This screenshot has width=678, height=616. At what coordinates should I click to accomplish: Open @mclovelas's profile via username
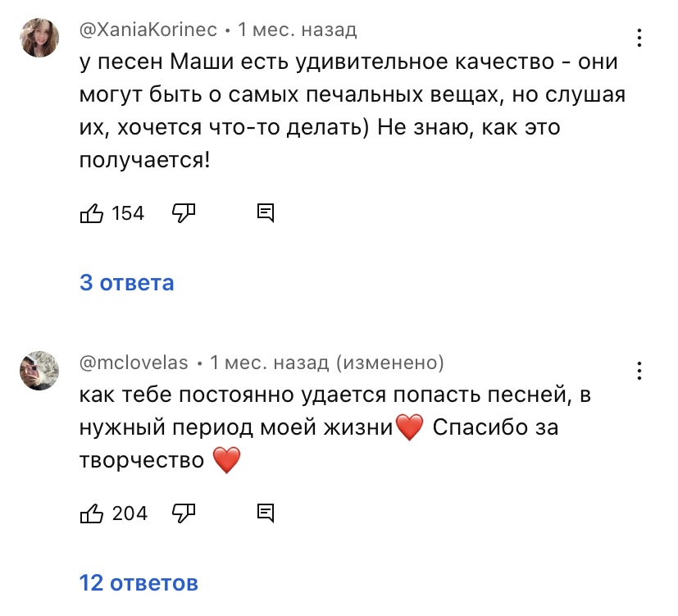[134, 363]
